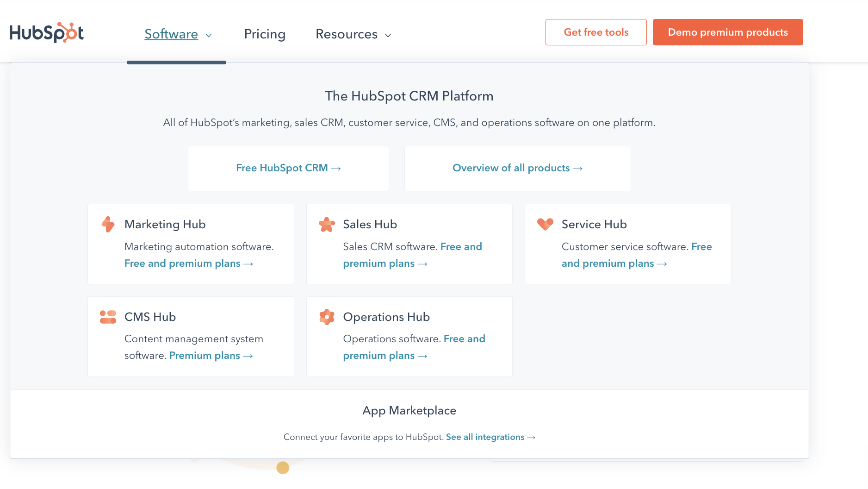The height and width of the screenshot is (489, 868).
Task: Click See all integrations link
Action: coord(490,437)
